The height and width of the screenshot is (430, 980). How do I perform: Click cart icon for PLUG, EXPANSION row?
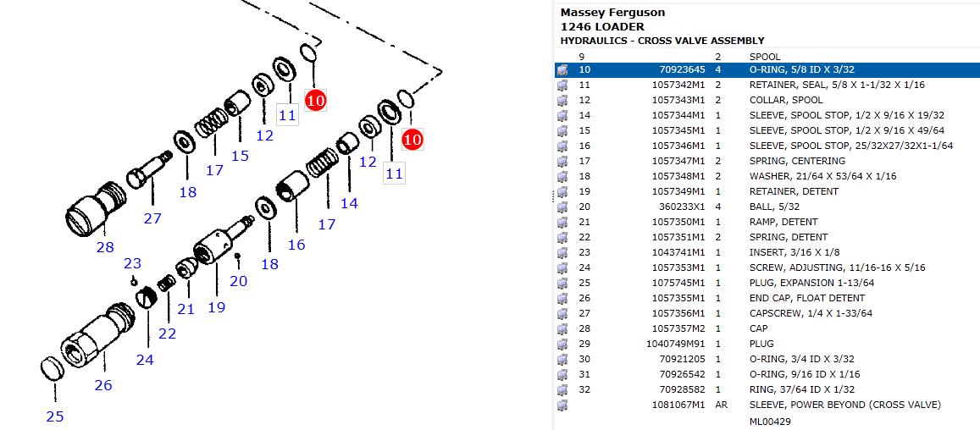tap(562, 283)
